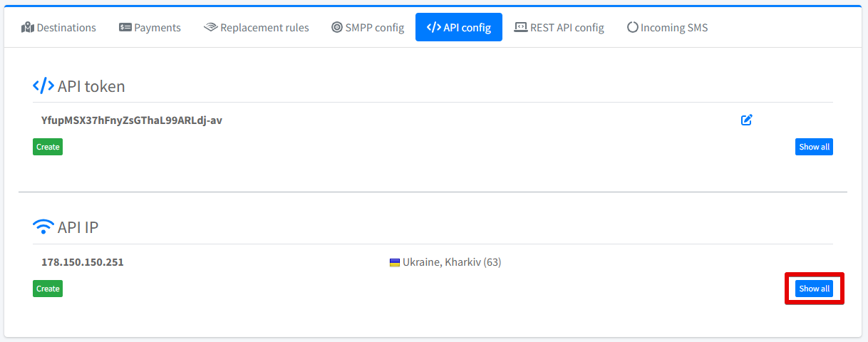The width and height of the screenshot is (868, 342).
Task: Click the API token section heading text
Action: (x=91, y=86)
